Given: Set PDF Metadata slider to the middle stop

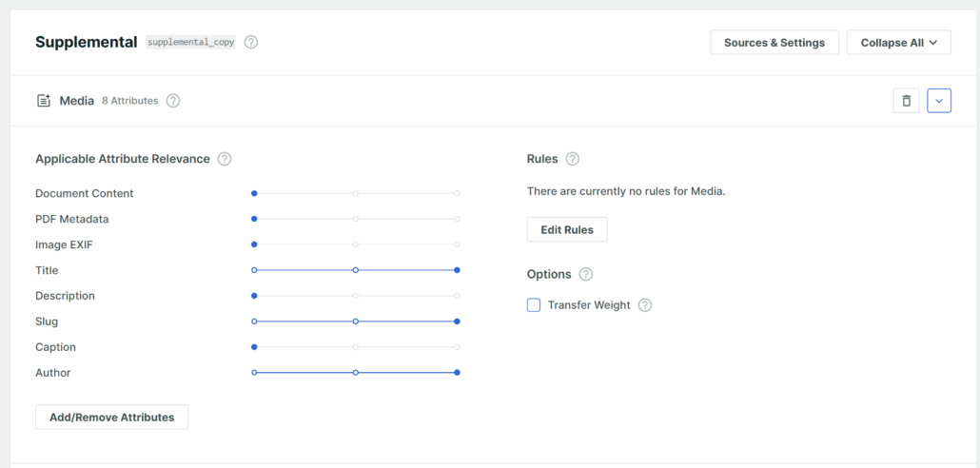Looking at the screenshot, I should coord(356,220).
